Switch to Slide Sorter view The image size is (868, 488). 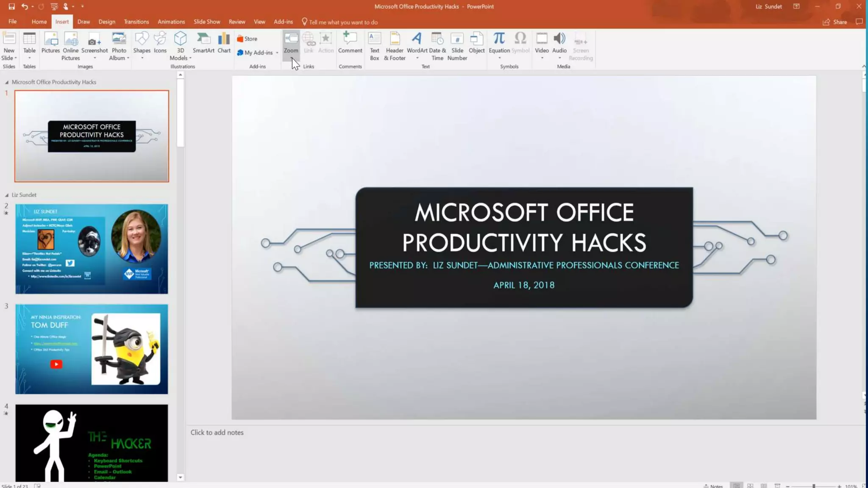tap(750, 485)
